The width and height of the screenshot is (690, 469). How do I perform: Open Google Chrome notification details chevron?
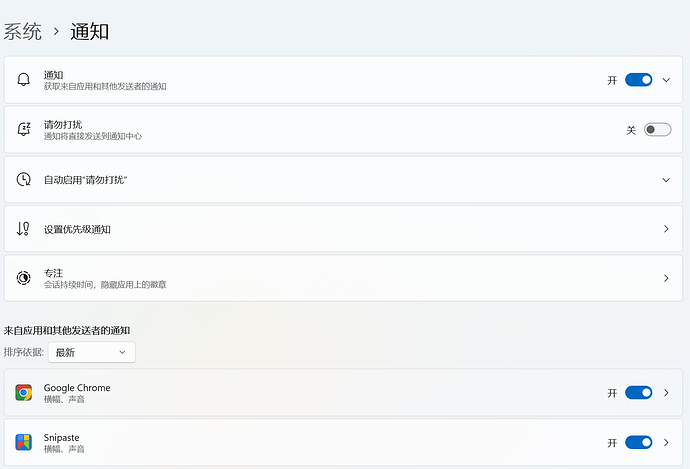click(666, 392)
